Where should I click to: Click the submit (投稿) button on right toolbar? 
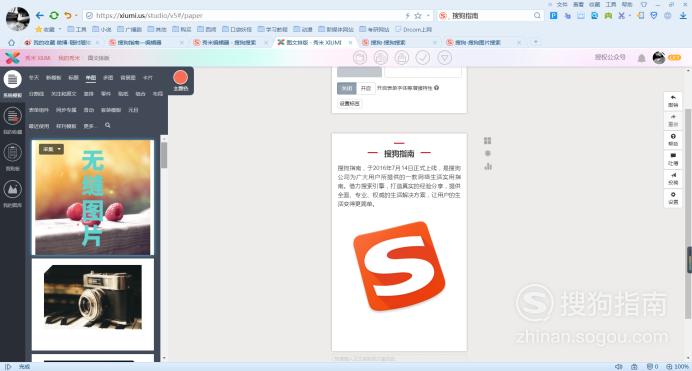(673, 178)
